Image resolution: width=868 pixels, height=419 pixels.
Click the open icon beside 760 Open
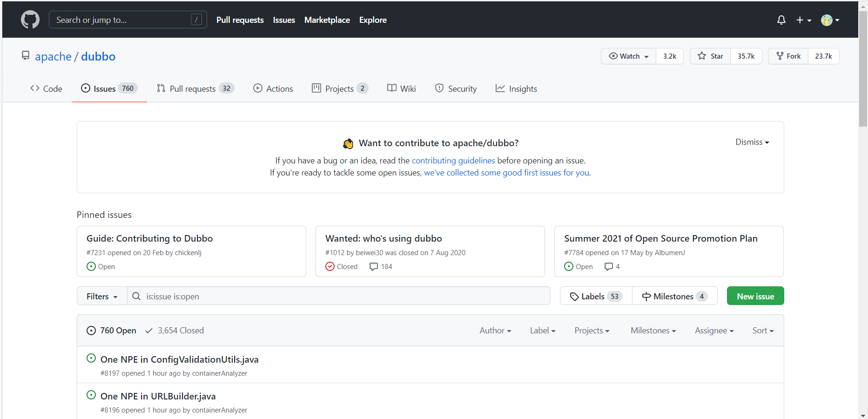pos(91,331)
